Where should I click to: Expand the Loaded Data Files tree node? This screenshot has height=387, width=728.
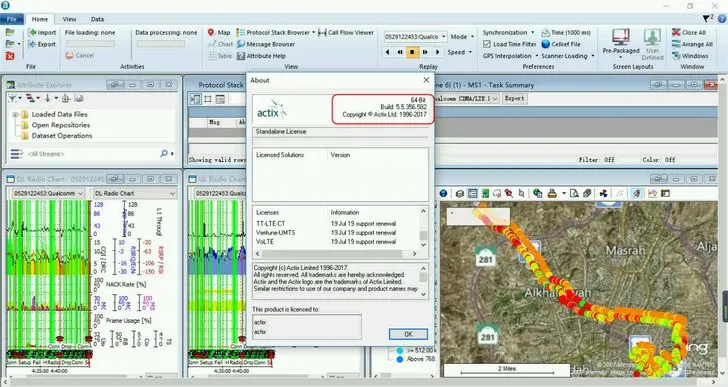[15, 114]
